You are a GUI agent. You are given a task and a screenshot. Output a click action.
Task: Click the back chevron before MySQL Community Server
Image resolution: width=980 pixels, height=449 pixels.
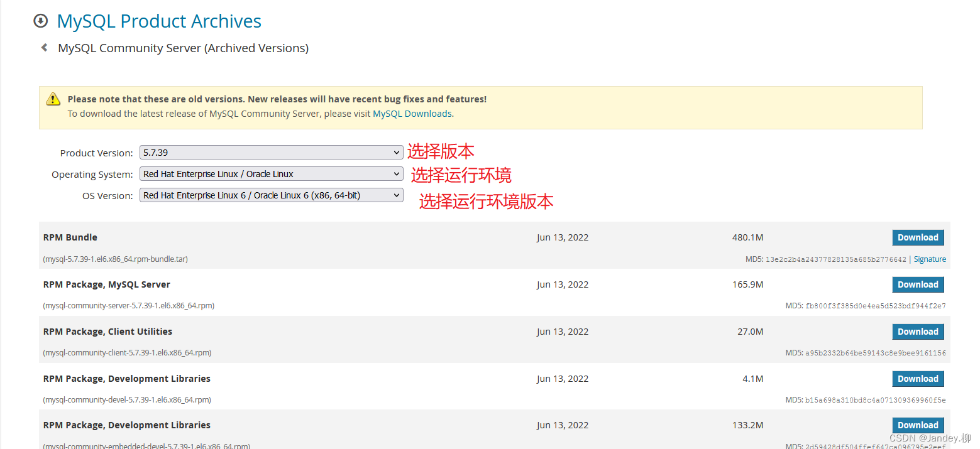(44, 47)
